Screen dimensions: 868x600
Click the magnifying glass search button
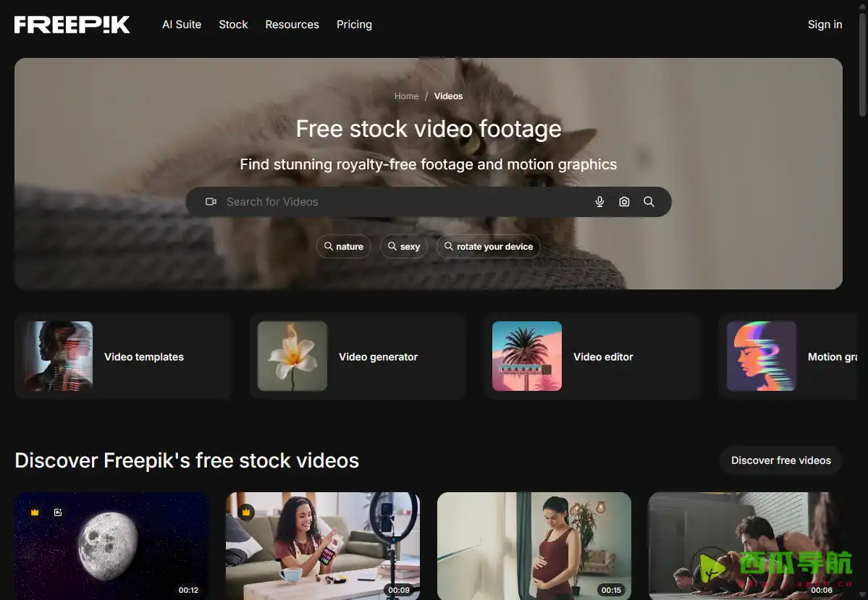pos(649,202)
